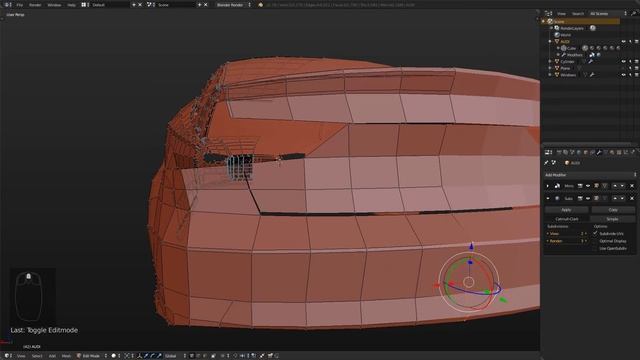
Task: Open the Modifiers wrench tab in Properties
Action: tap(599, 152)
